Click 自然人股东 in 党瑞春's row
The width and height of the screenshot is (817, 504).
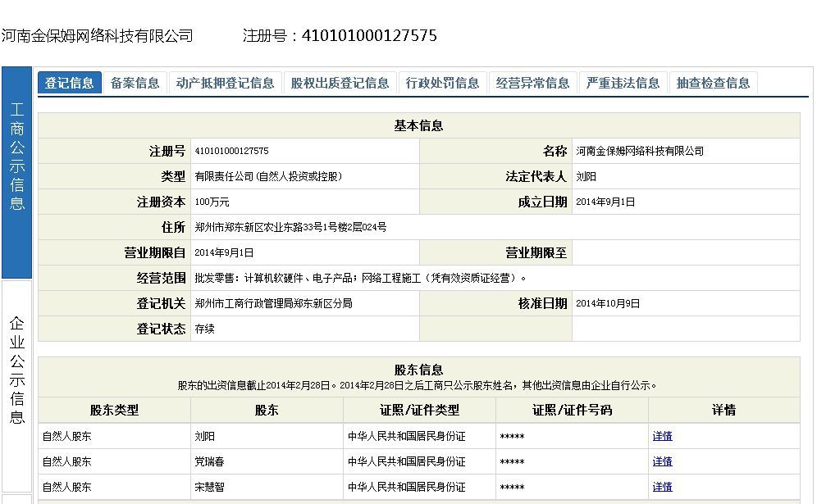click(x=66, y=462)
